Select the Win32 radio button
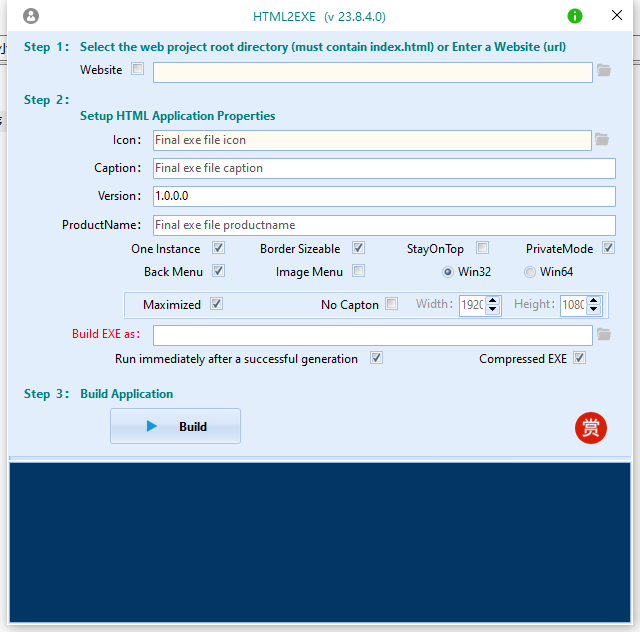Viewport: 640px width, 632px height. point(448,272)
